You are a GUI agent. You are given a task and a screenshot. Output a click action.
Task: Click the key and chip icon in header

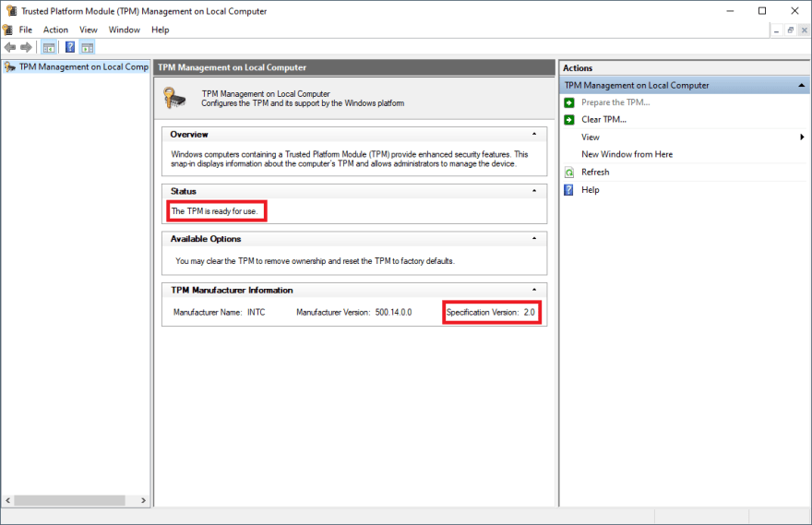click(174, 98)
